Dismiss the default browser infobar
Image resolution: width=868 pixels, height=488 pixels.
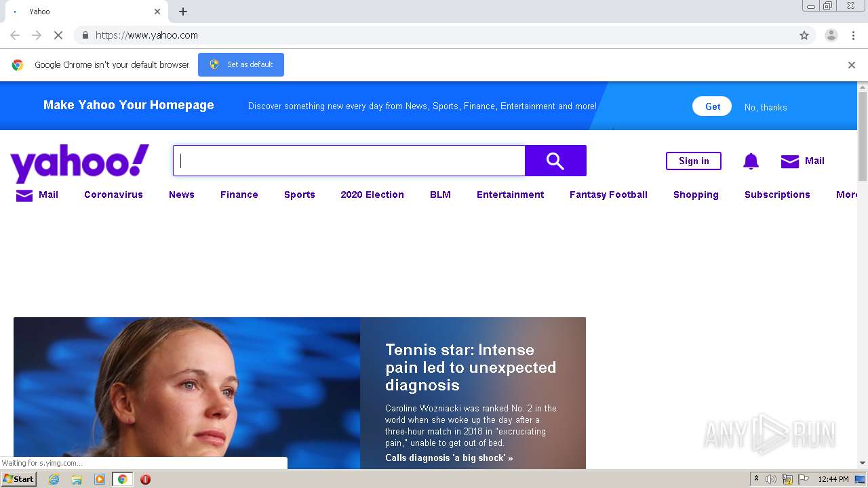(852, 65)
